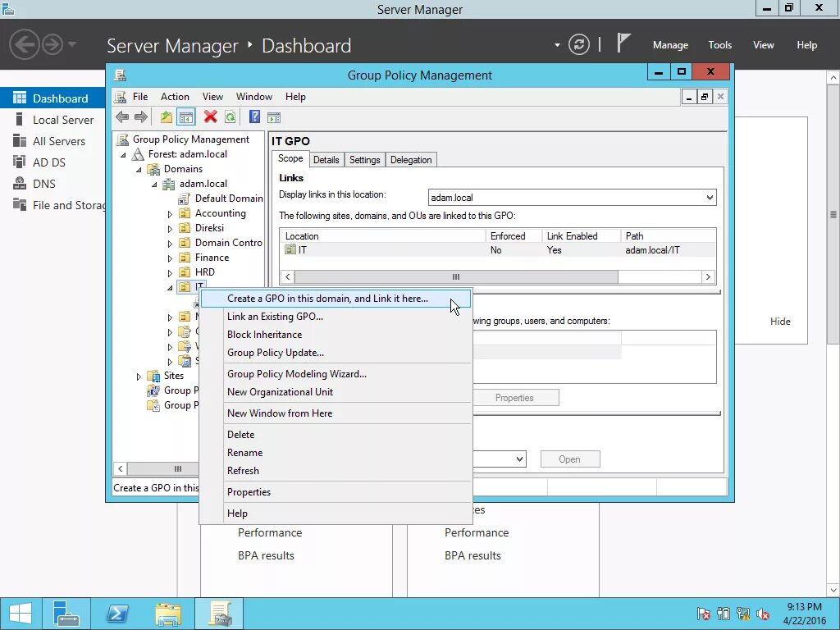Image resolution: width=840 pixels, height=630 pixels.
Task: Open the dropdown next to the Open button
Action: [519, 459]
